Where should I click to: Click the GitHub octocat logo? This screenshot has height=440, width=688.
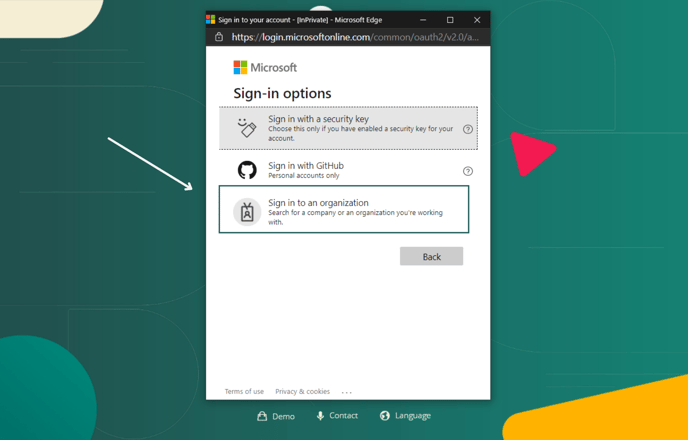pyautogui.click(x=247, y=170)
